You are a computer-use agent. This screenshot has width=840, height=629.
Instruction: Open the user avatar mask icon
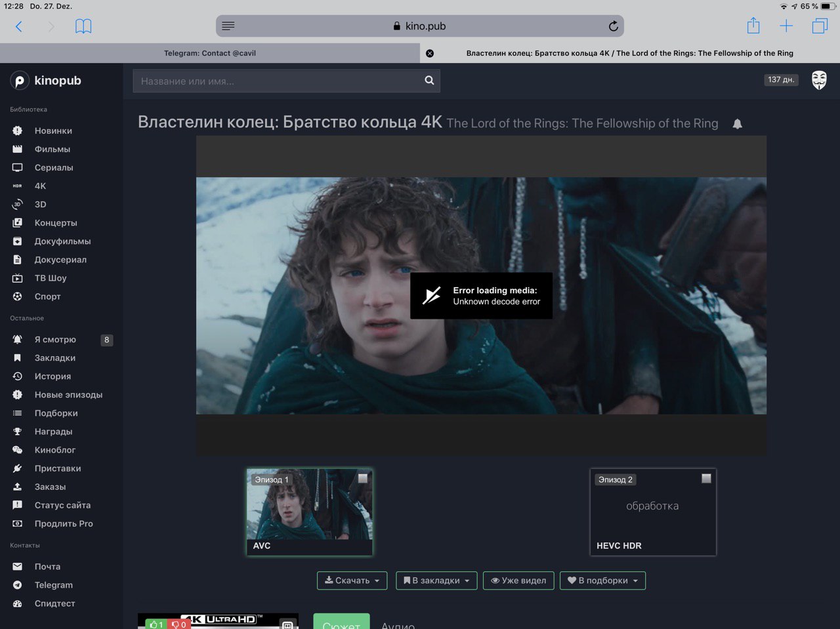coord(819,80)
